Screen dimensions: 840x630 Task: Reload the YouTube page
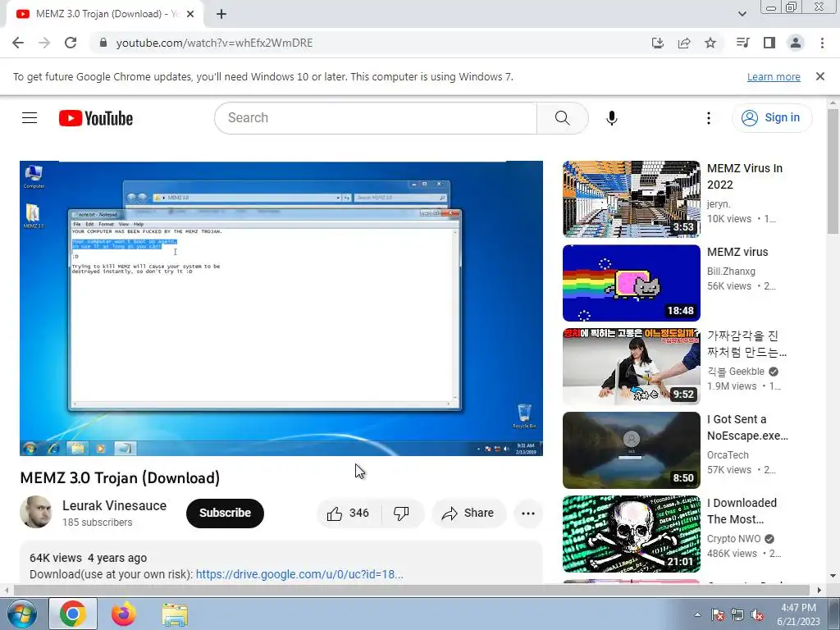71,43
